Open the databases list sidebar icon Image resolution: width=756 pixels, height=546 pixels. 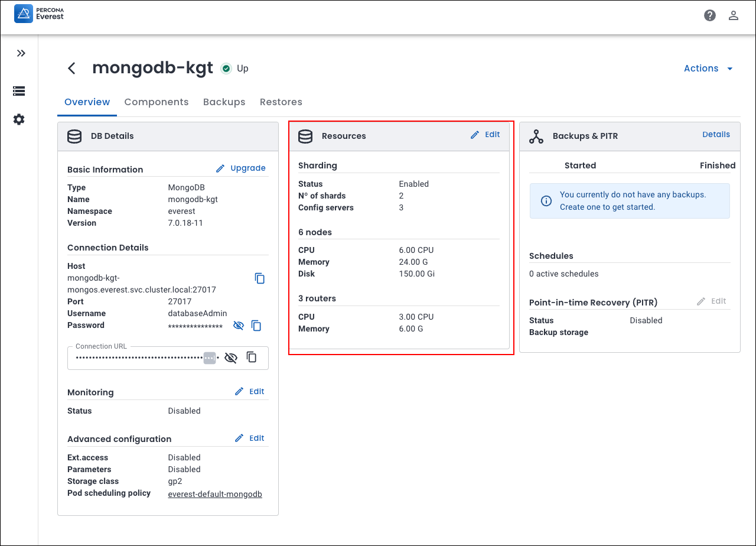pos(19,91)
